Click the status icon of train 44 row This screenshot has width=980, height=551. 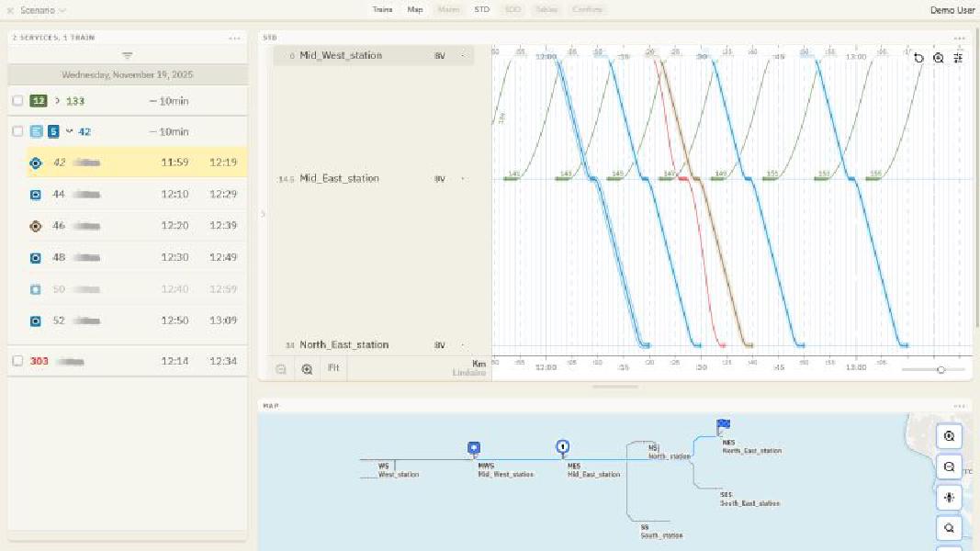coord(36,195)
